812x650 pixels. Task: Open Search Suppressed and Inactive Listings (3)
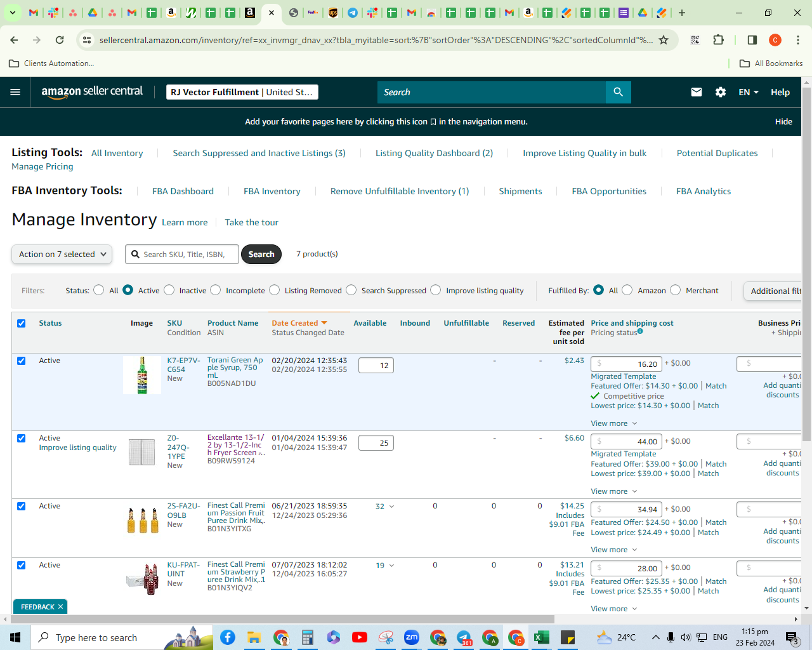[259, 153]
